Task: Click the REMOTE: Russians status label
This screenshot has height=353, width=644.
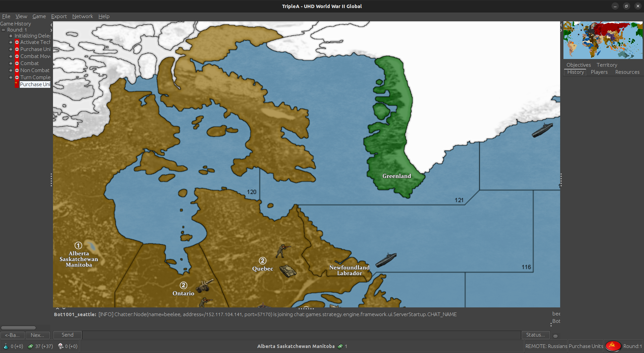Action: pyautogui.click(x=546, y=346)
